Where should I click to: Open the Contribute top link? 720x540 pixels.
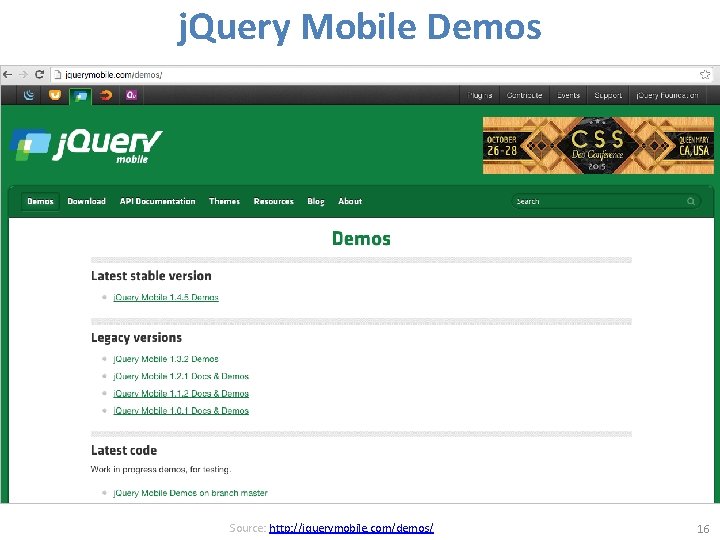click(x=524, y=95)
